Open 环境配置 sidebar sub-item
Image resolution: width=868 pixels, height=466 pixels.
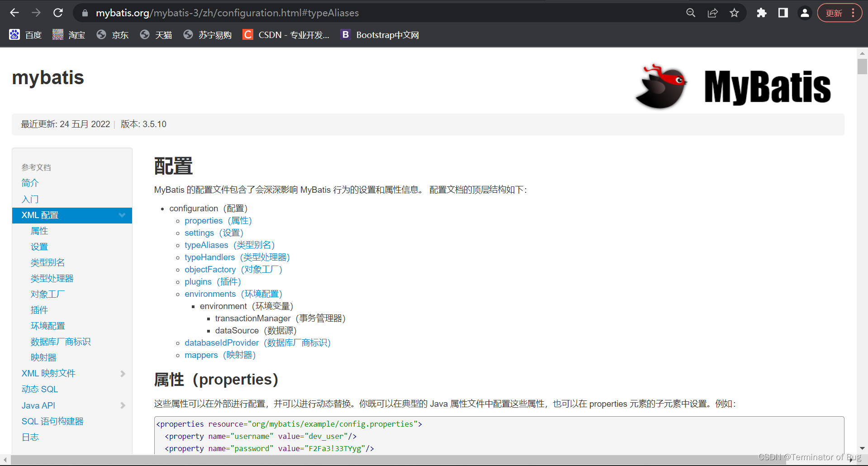[47, 326]
